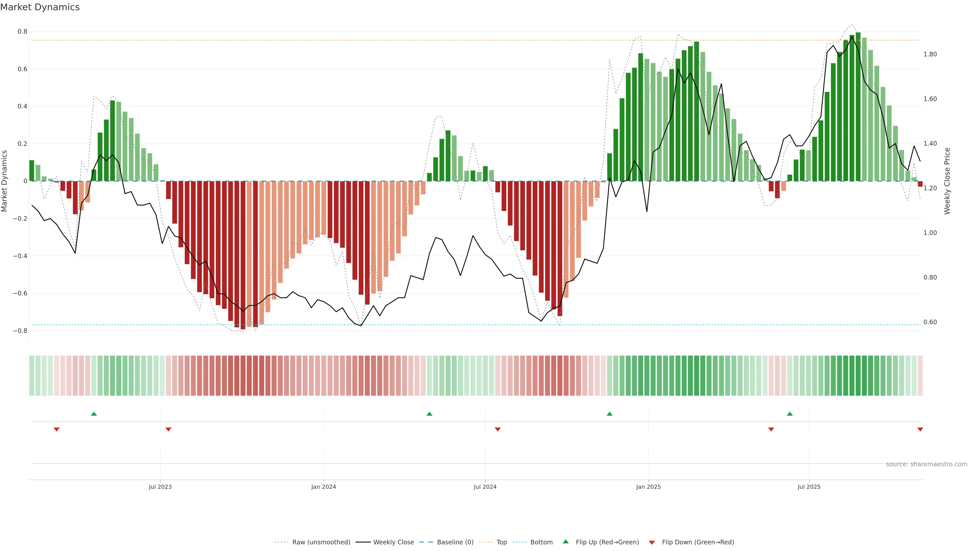Click the Market Dynamics chart title
The height and width of the screenshot is (551, 980).
coord(40,7)
